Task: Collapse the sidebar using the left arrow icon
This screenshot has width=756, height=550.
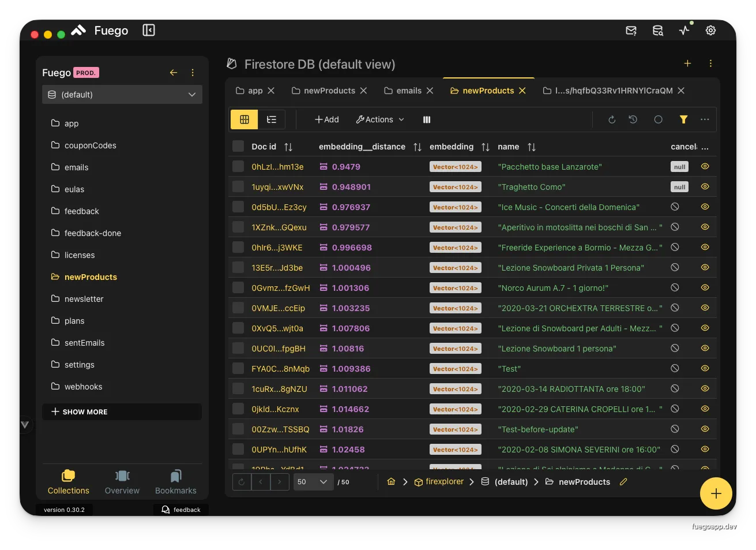Action: pyautogui.click(x=174, y=73)
